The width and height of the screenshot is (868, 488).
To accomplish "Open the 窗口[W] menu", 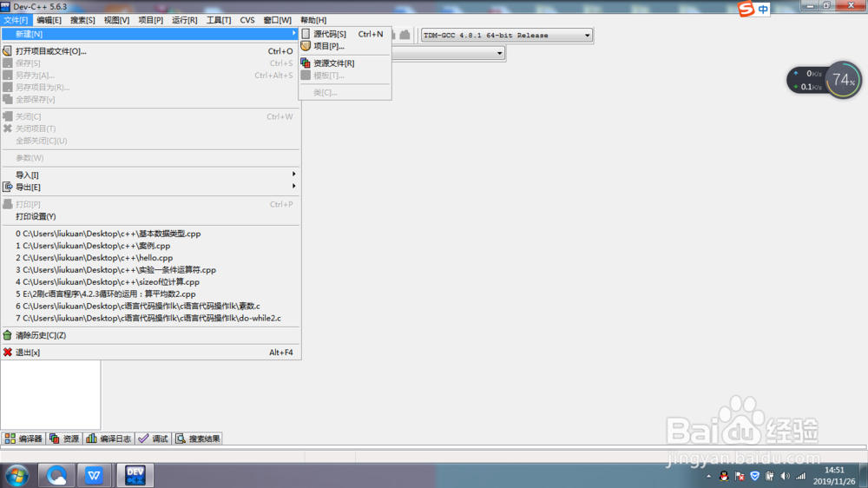I will (278, 20).
